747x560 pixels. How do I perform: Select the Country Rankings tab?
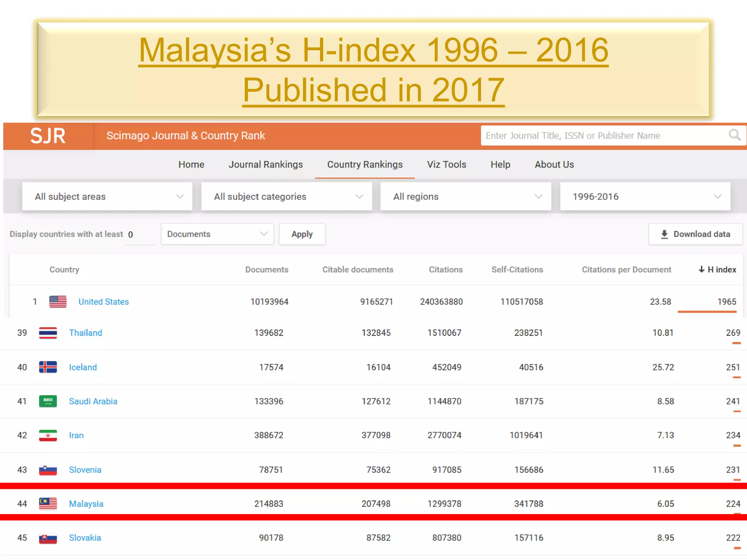click(365, 164)
